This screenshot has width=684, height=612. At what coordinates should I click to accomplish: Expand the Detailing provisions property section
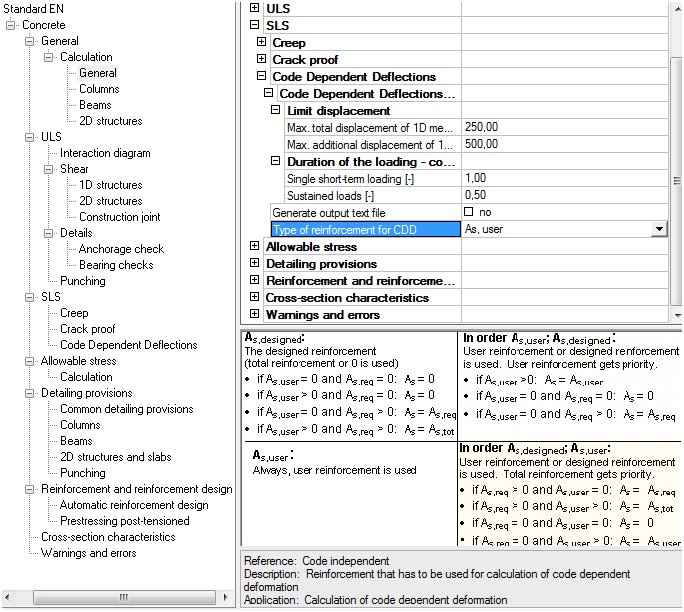click(254, 263)
